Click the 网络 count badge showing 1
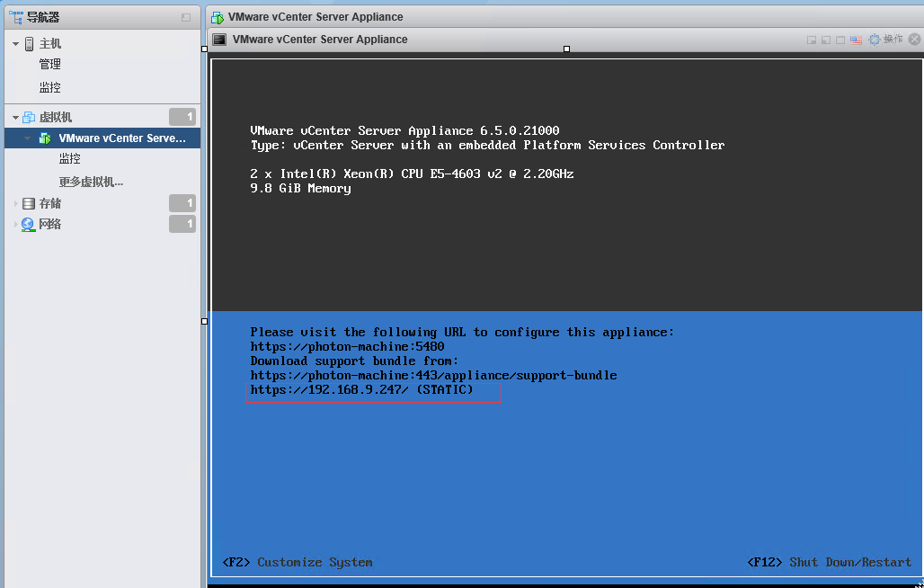 [182, 224]
